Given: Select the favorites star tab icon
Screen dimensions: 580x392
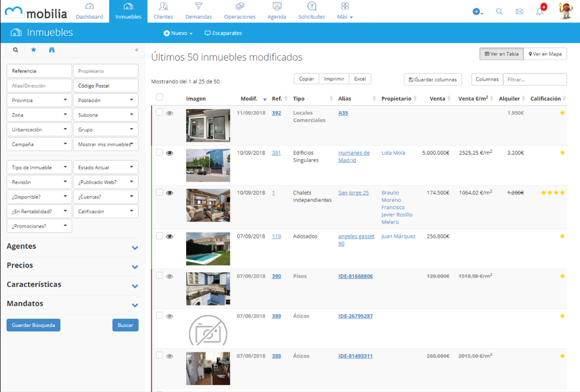Looking at the screenshot, I should (34, 50).
